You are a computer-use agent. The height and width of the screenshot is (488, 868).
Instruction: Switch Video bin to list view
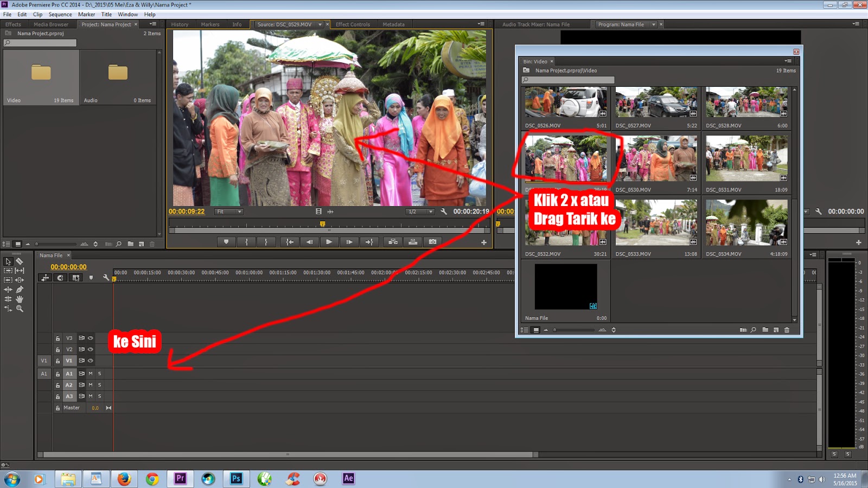[x=525, y=330]
